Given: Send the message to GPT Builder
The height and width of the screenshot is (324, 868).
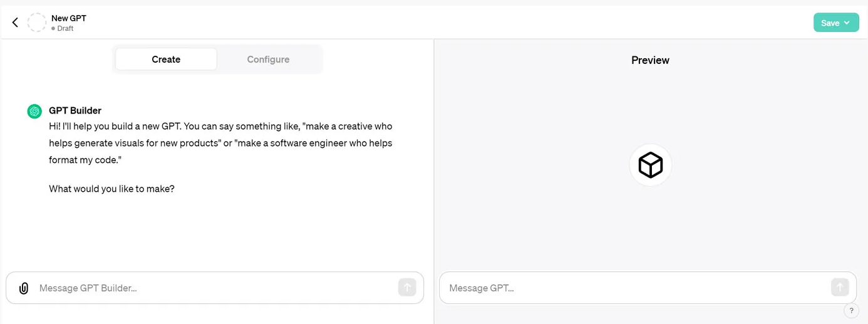Looking at the screenshot, I should click(407, 288).
